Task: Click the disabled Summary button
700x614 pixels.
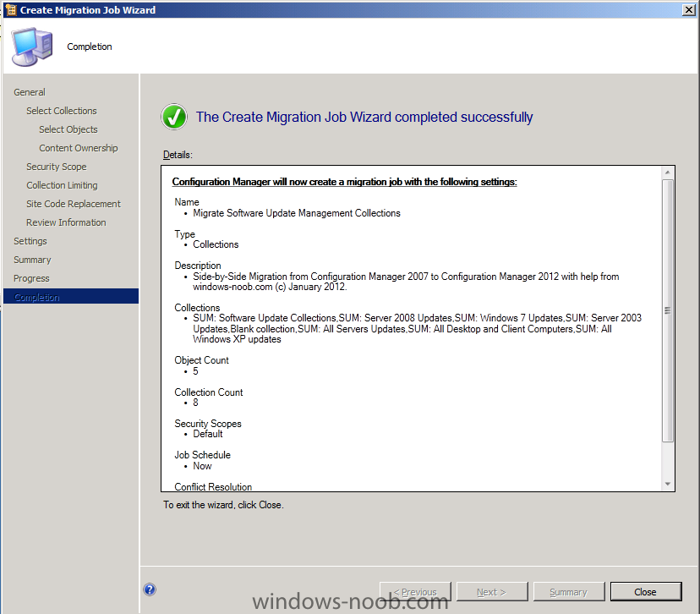Action: (569, 592)
